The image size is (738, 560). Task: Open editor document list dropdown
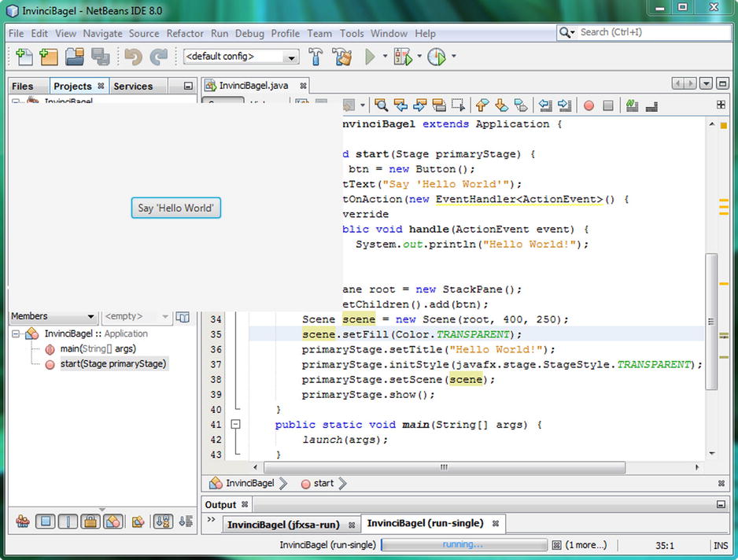(x=706, y=84)
